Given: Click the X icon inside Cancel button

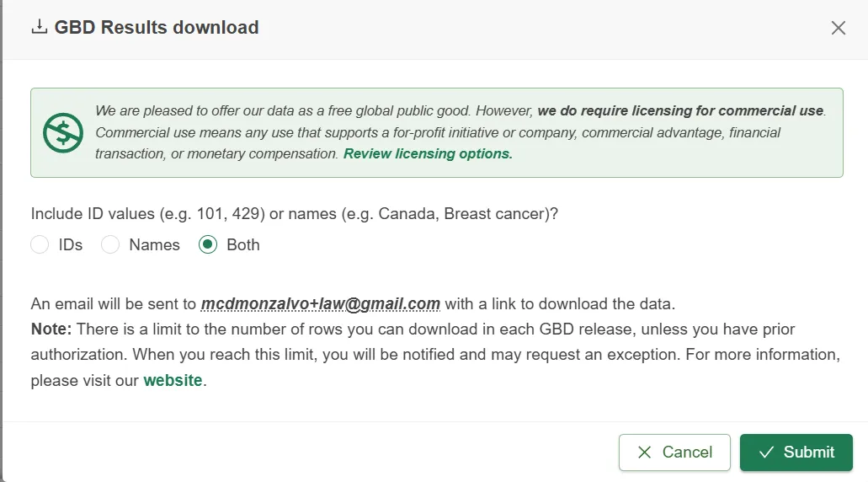Looking at the screenshot, I should tap(645, 453).
